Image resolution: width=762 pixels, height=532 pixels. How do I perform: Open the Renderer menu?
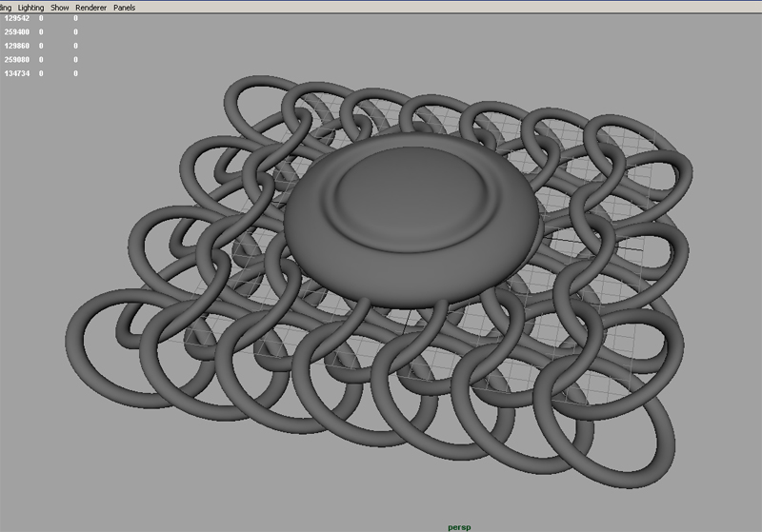(x=91, y=8)
